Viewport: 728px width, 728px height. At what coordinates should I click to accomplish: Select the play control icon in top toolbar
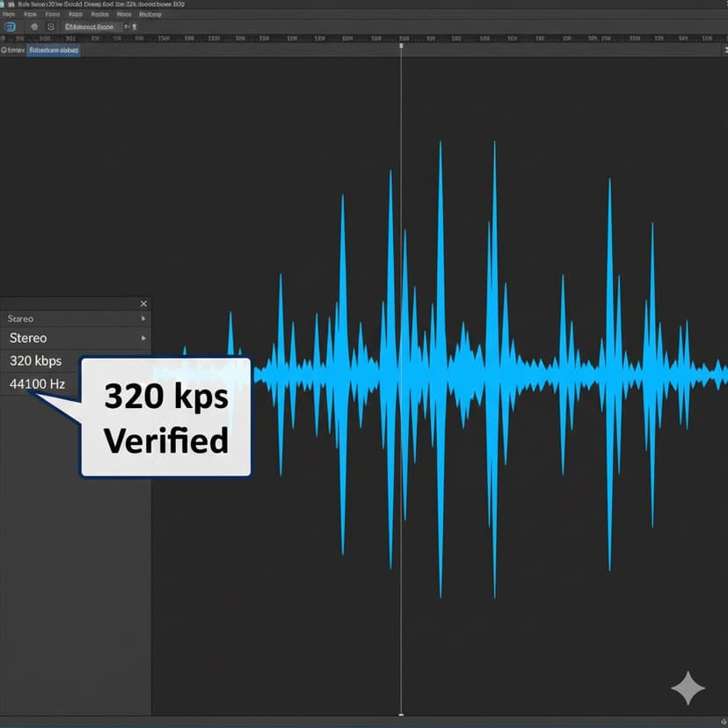point(34,27)
